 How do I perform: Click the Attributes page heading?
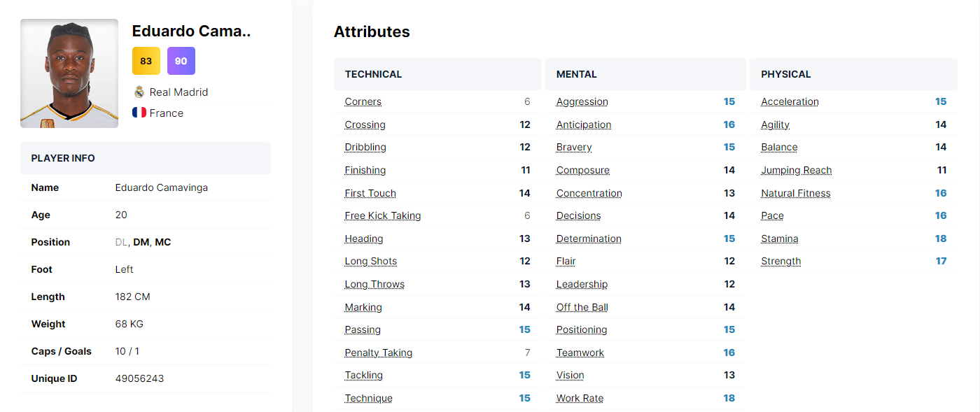click(372, 31)
